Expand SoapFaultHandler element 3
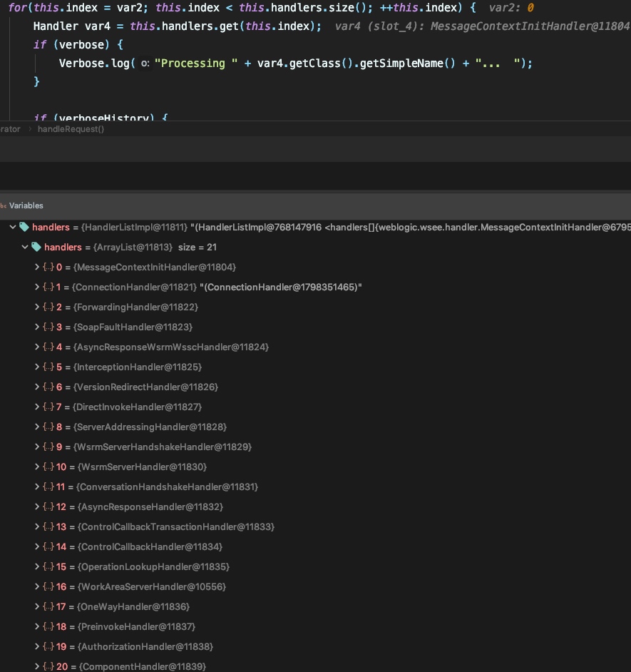 click(x=38, y=327)
